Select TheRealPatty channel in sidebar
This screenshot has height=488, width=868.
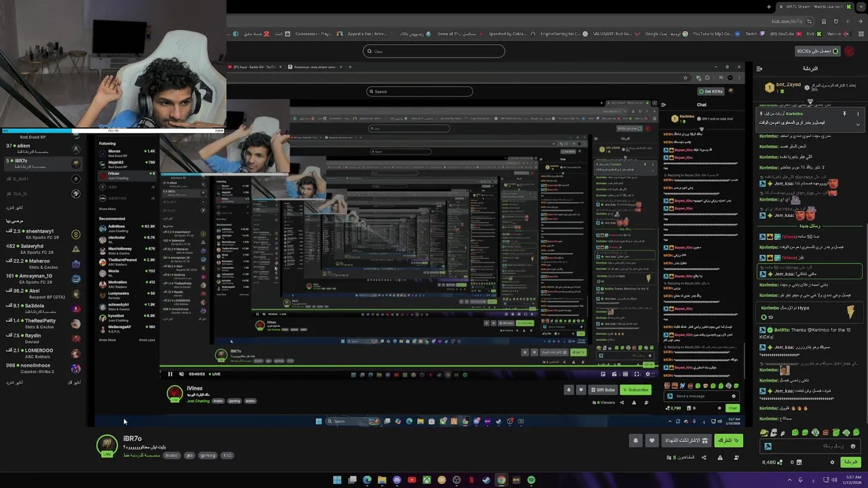pos(43,323)
